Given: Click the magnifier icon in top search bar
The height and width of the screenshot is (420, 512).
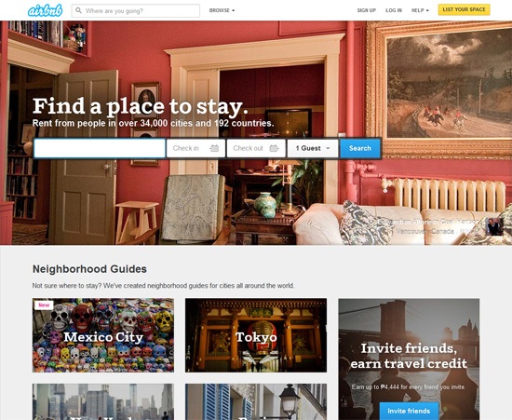Looking at the screenshot, I should tap(78, 10).
